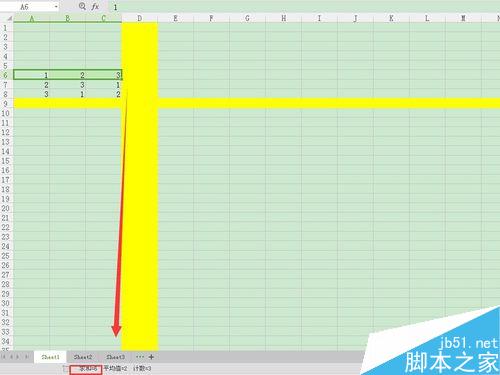500x375 pixels.
Task: Click cell B7 containing 3
Action: [68, 85]
